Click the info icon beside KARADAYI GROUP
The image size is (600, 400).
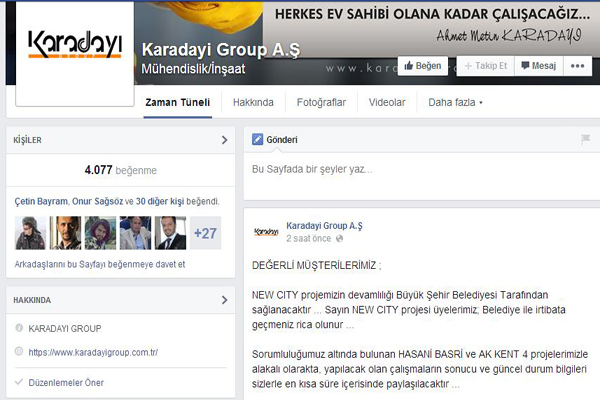click(19, 328)
